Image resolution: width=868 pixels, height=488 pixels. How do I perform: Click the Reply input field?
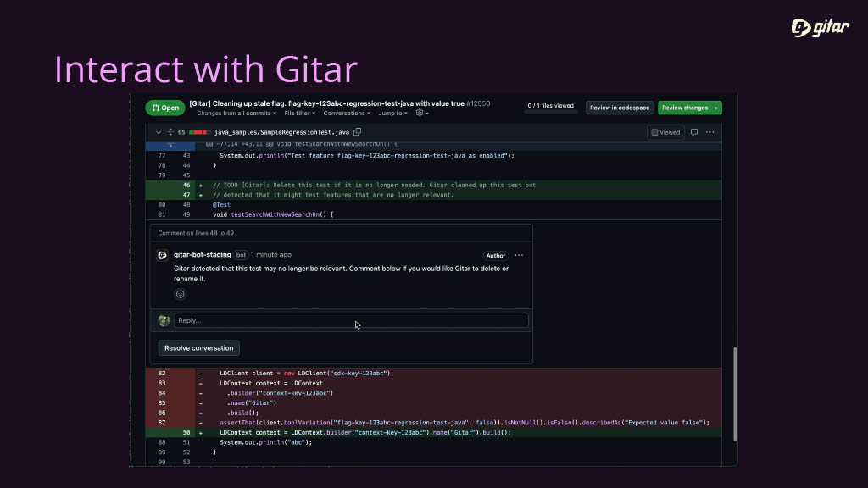pos(351,320)
